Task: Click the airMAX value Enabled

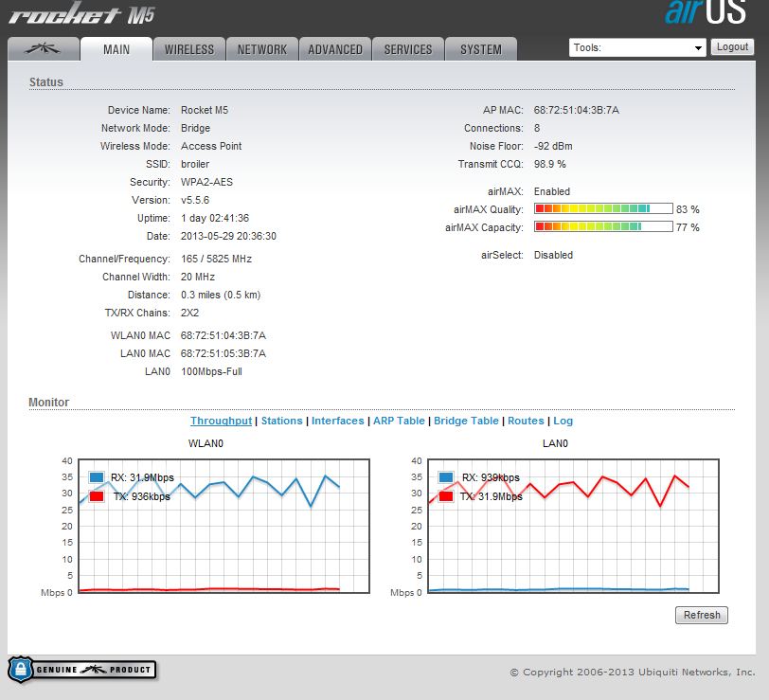Action: tap(552, 191)
